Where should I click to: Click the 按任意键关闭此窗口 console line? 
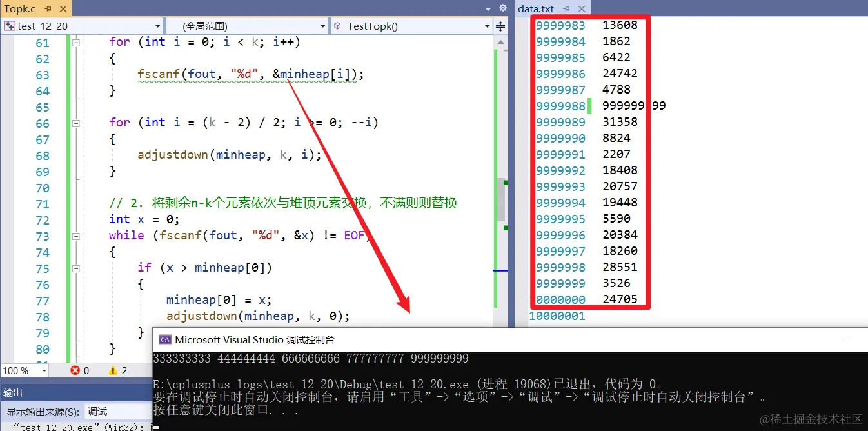[226, 410]
